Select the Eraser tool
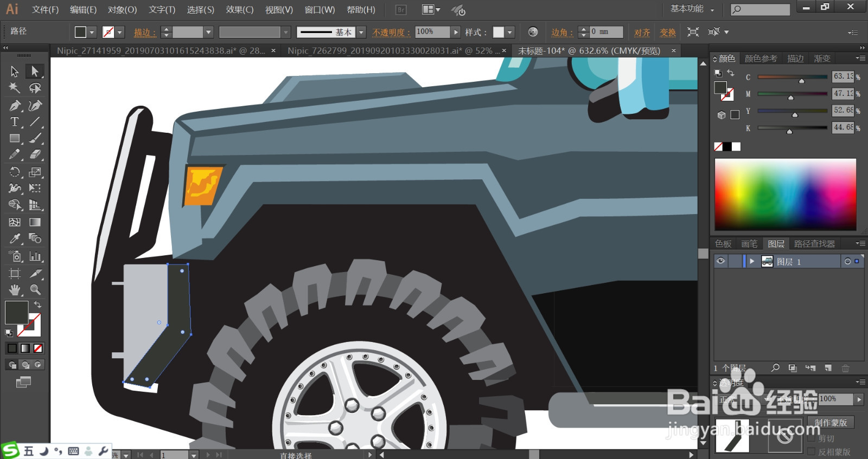 [x=35, y=154]
